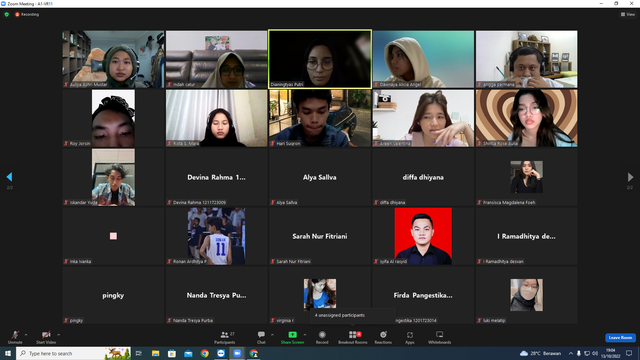Open Task View on the taskbar
This screenshot has width=640, height=360.
click(x=139, y=353)
